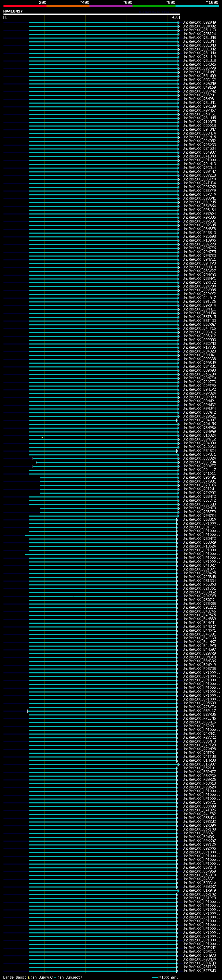
Task: Click the orange ~40% identity legend segment
Action: [68, 6]
